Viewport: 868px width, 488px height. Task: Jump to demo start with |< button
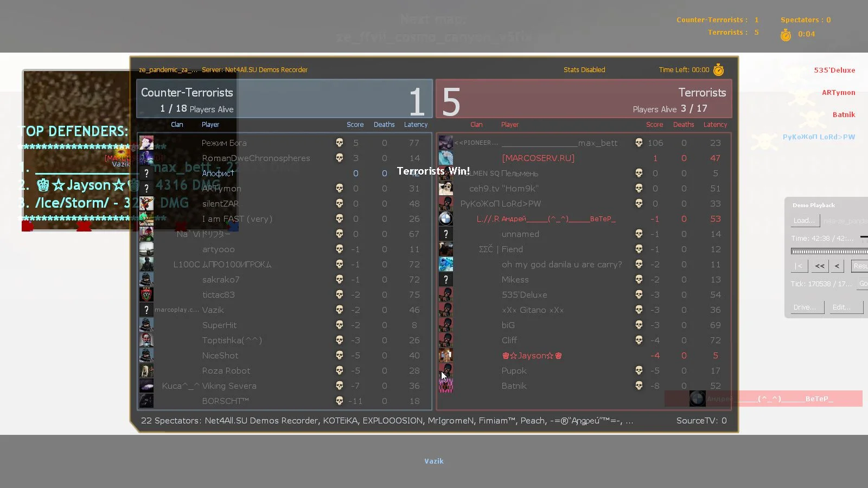[x=799, y=266]
